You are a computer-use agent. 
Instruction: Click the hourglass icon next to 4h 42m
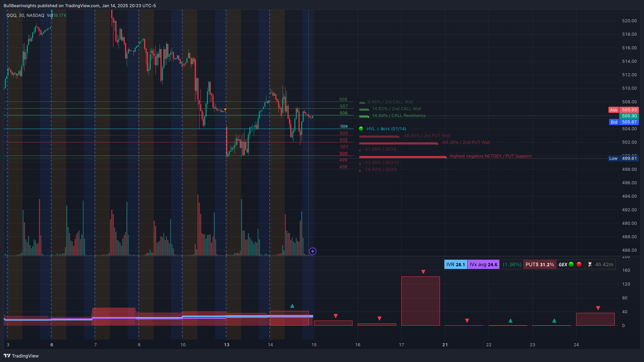coord(590,264)
